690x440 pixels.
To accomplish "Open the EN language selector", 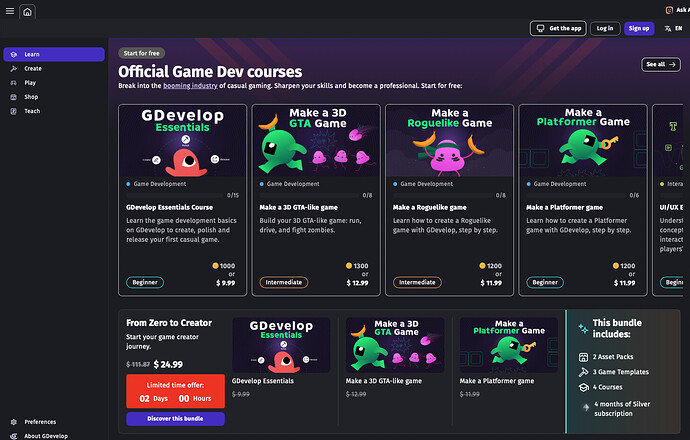I will coord(679,29).
